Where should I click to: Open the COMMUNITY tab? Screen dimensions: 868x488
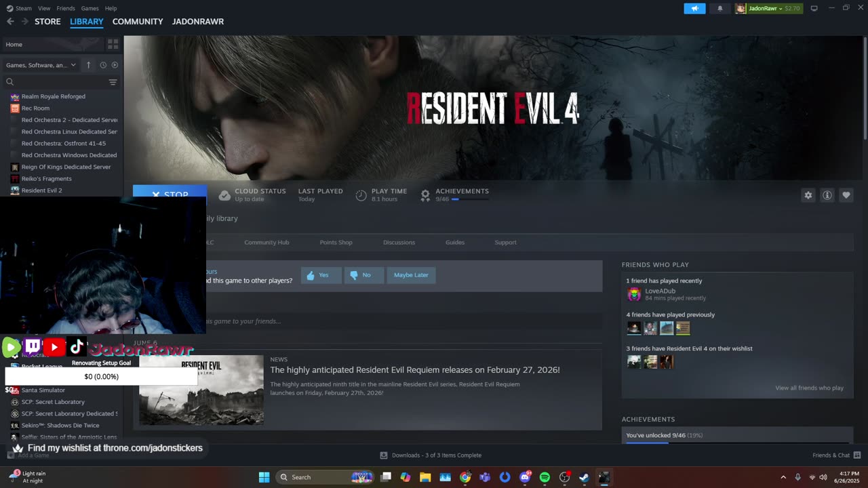(x=138, y=22)
